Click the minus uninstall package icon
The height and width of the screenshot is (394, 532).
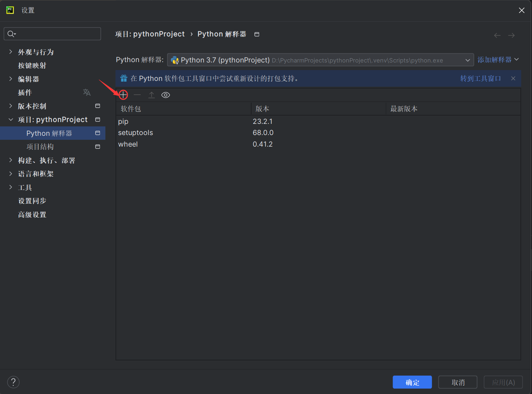coord(137,95)
